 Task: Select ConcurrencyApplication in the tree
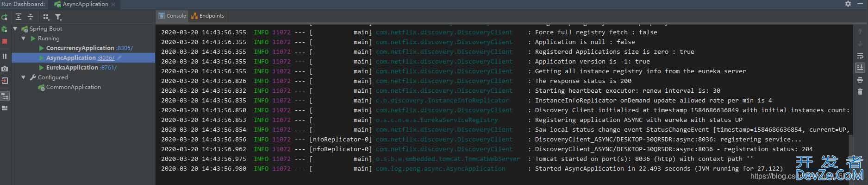(x=80, y=48)
